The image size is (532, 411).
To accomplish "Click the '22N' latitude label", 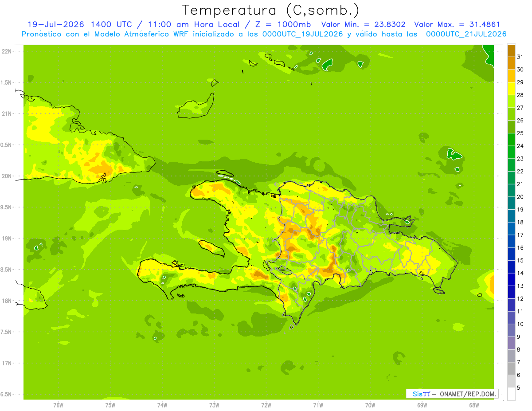I will [x=7, y=51].
